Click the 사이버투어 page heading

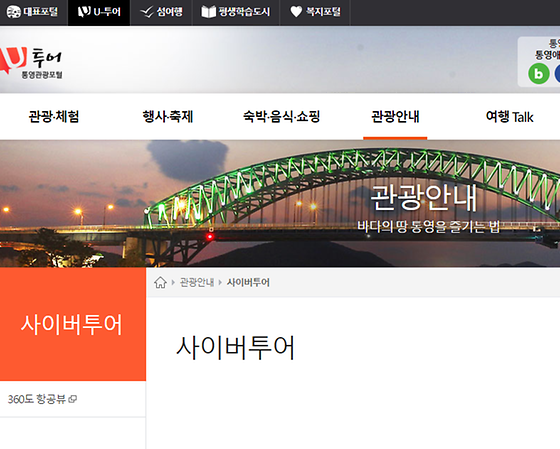coord(236,348)
